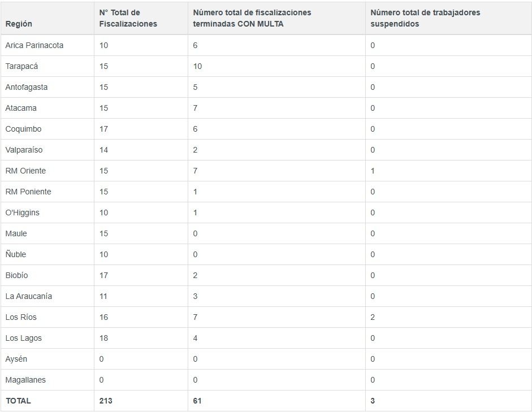Screen dimensions: 532x412
Task: Click the Atacama region name
Action: pos(21,108)
